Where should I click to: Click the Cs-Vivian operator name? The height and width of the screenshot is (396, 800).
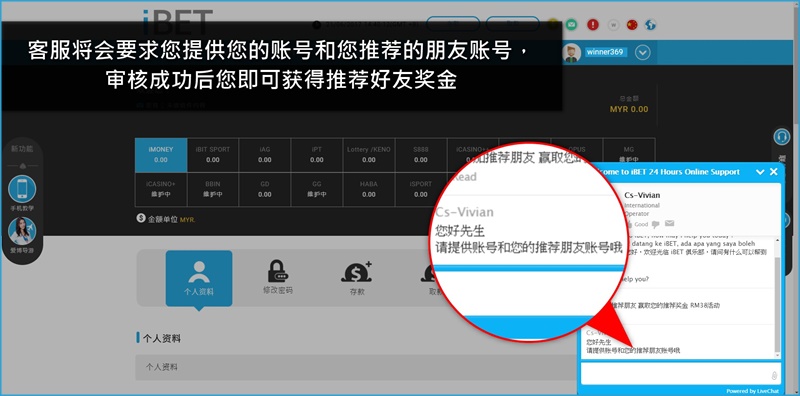tap(642, 195)
